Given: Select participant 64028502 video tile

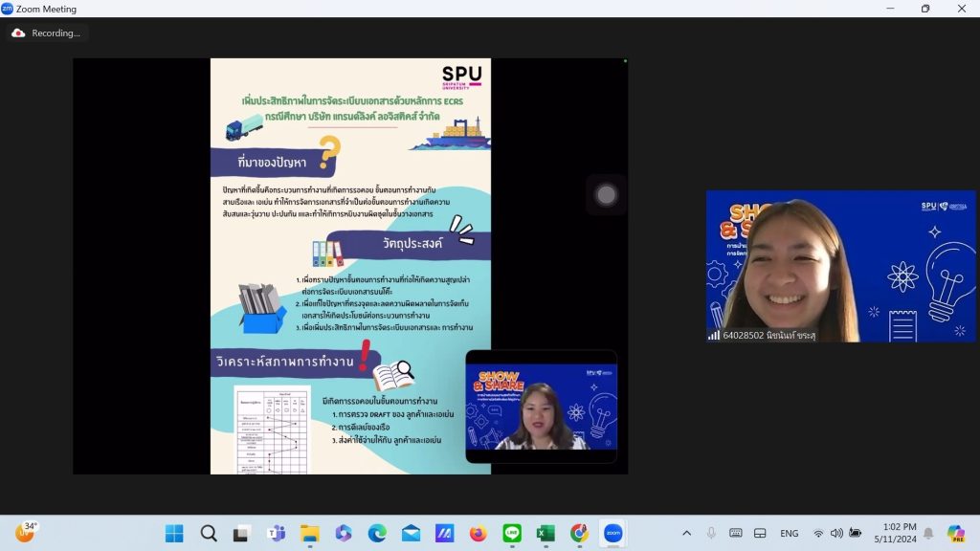Looking at the screenshot, I should pyautogui.click(x=840, y=266).
